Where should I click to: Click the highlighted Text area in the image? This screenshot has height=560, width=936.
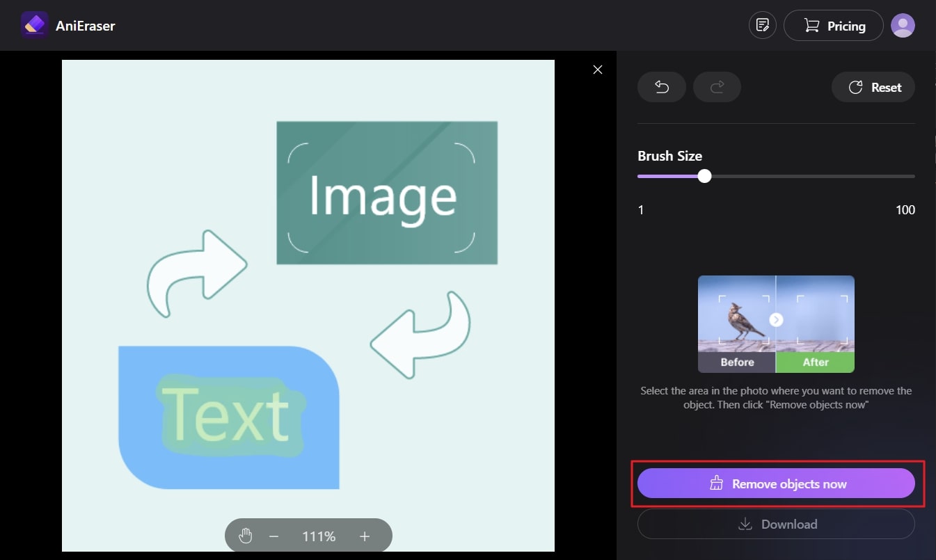coord(230,416)
